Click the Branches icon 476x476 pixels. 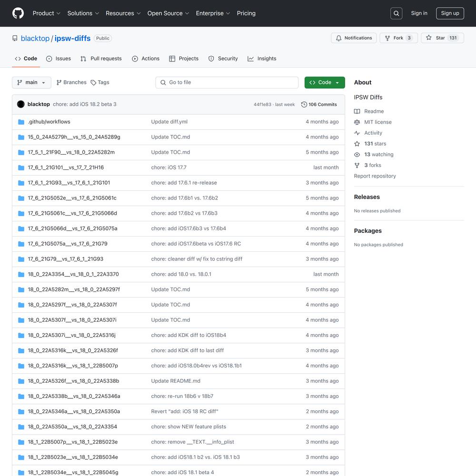point(59,82)
